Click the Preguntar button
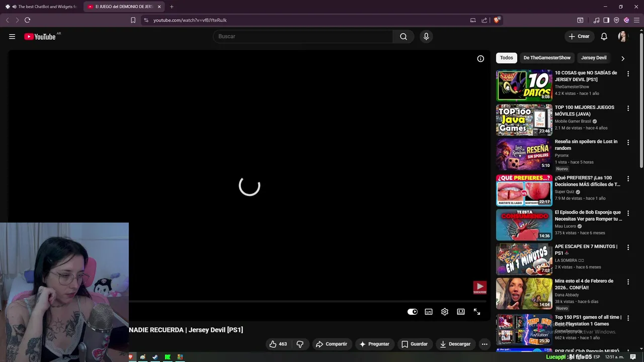Image resolution: width=644 pixels, height=362 pixels. pos(374,344)
